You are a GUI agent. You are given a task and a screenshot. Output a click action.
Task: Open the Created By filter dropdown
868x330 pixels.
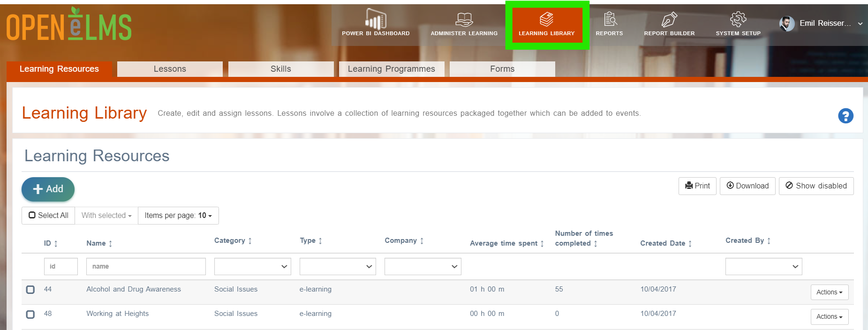click(x=764, y=267)
